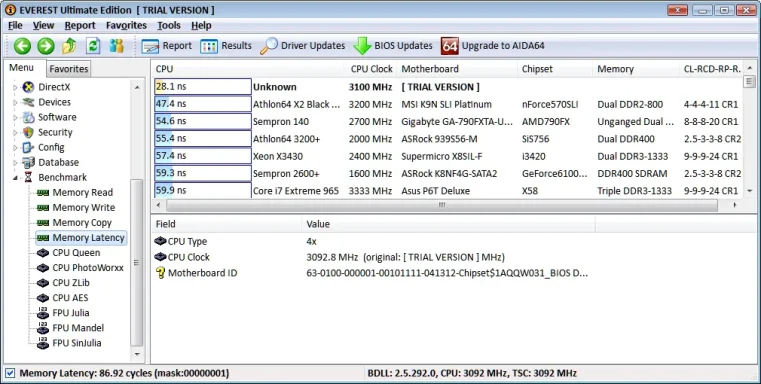Screen dimensions: 761x384
Task: Select the Database tree icon
Action: tap(29, 163)
